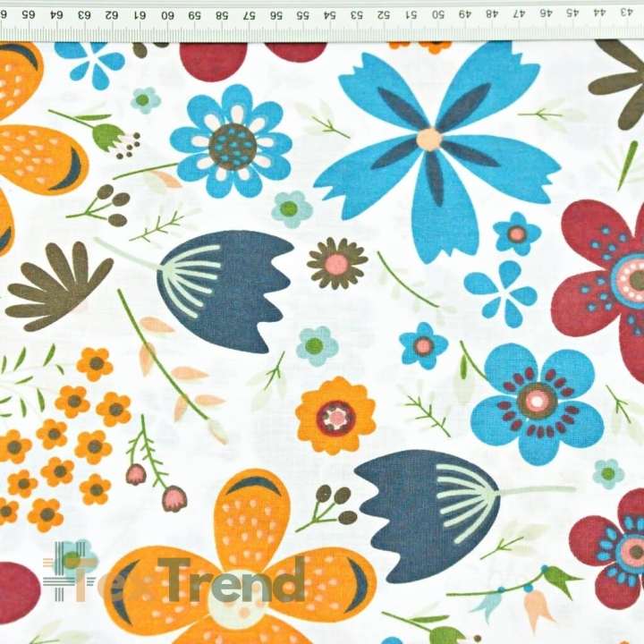Click the small brown daisy with pink center

(337, 263)
